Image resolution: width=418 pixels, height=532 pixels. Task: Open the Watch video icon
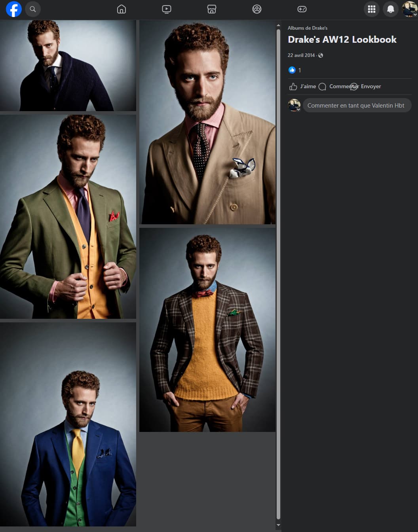pos(167,9)
